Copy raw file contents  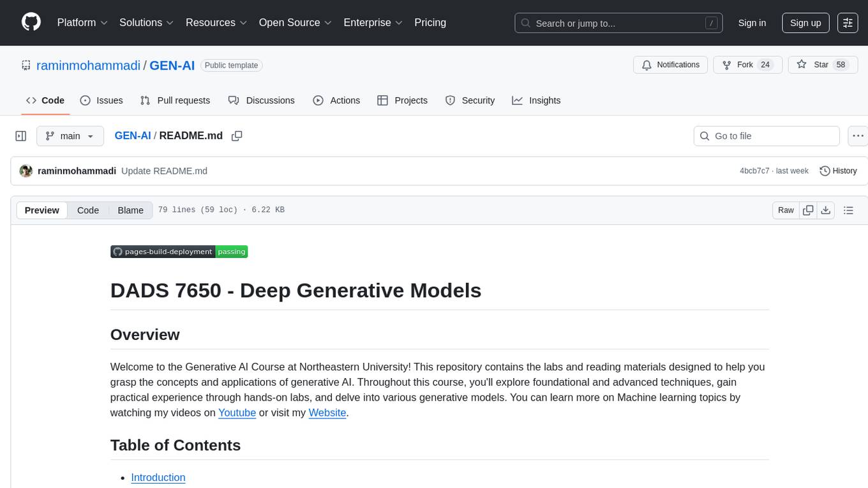pyautogui.click(x=808, y=210)
